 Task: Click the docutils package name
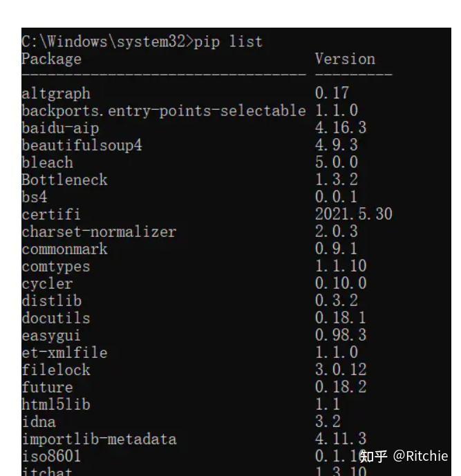(56, 318)
